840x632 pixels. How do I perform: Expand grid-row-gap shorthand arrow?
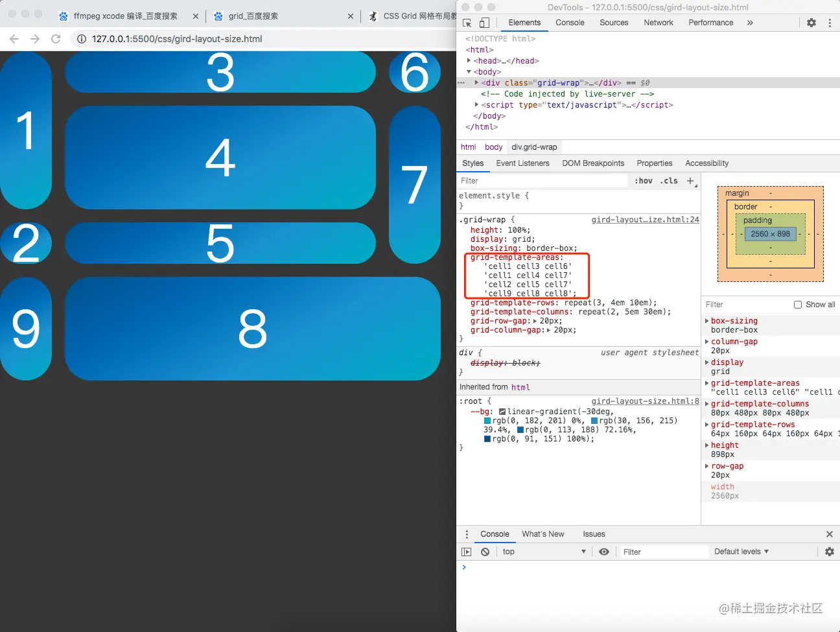pyautogui.click(x=535, y=321)
